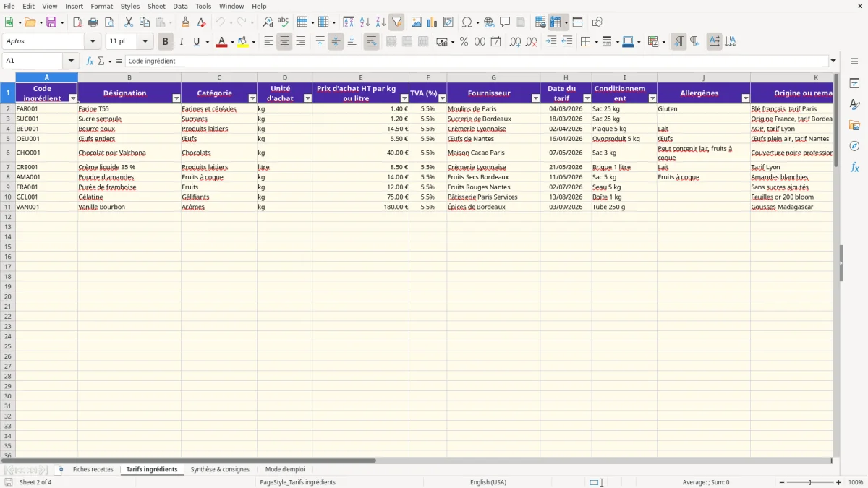Open the Désignation column filter dropdown
The image size is (868, 488).
(x=176, y=98)
